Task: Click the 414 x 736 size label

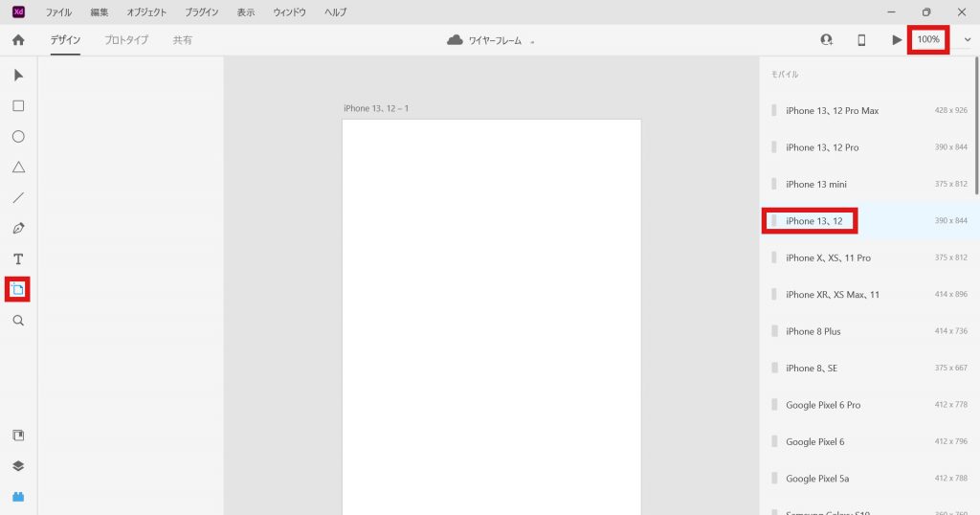Action: 950,330
